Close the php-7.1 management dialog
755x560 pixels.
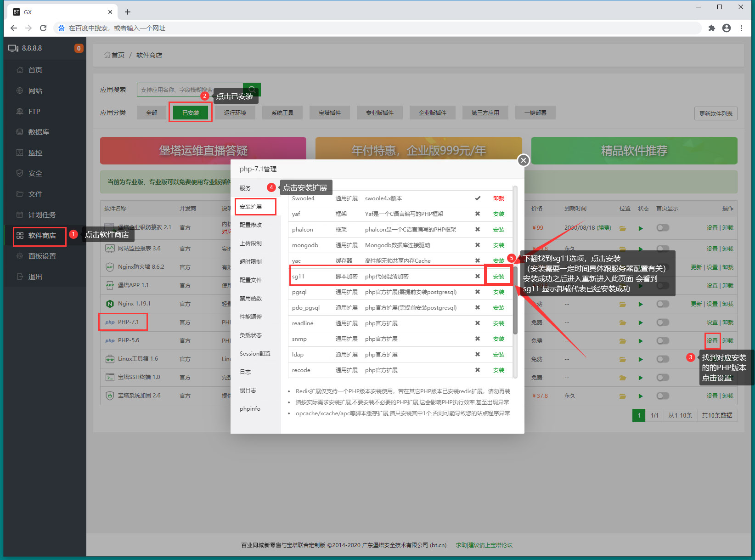[523, 160]
